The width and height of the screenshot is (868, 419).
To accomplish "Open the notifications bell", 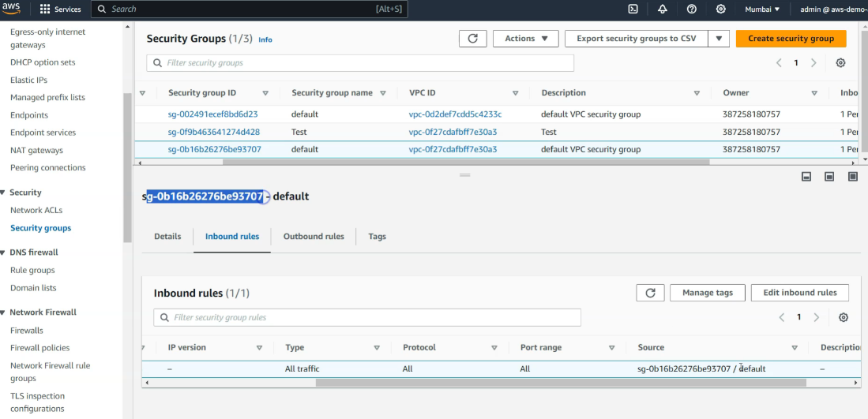I will click(662, 9).
